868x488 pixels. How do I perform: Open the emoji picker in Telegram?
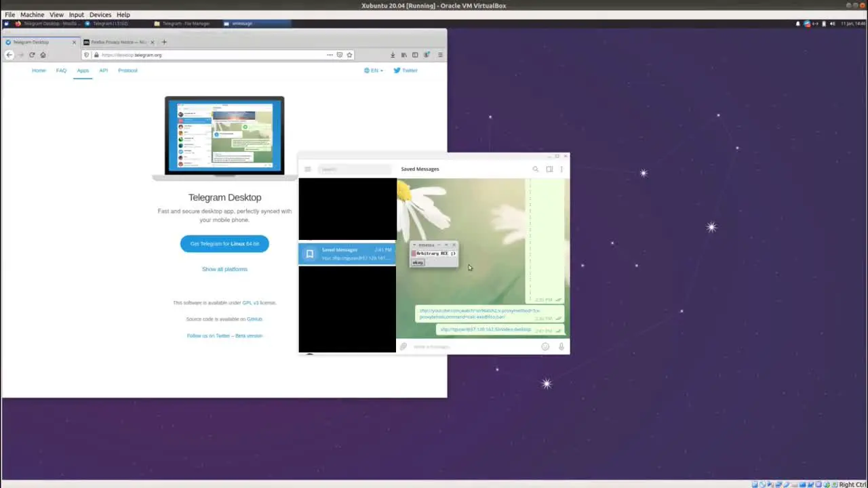tap(545, 346)
